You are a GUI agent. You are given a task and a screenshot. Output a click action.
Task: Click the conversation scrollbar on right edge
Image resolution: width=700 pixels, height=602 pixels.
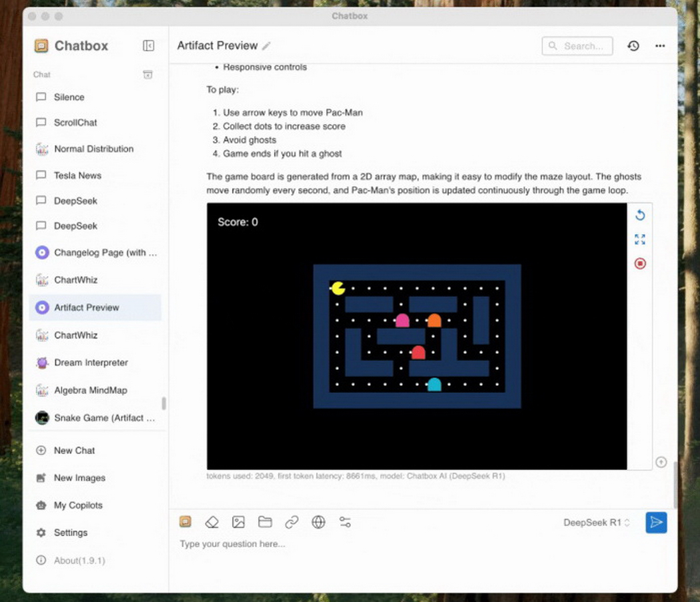(675, 485)
